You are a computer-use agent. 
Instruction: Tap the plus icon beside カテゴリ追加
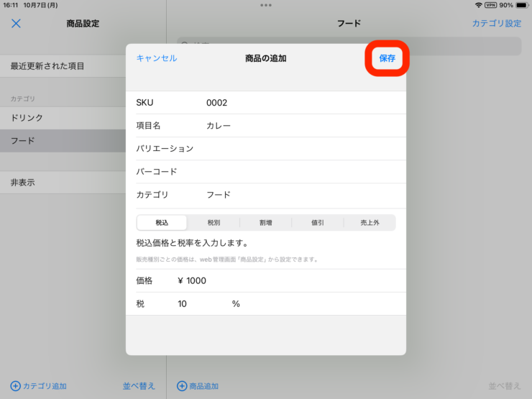pyautogui.click(x=15, y=386)
